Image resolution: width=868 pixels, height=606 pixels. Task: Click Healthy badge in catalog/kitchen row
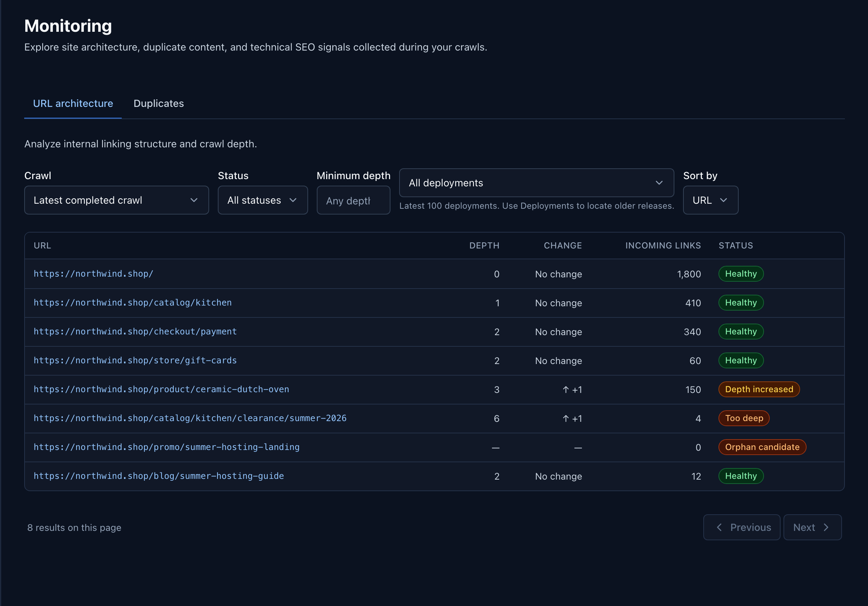[740, 302]
